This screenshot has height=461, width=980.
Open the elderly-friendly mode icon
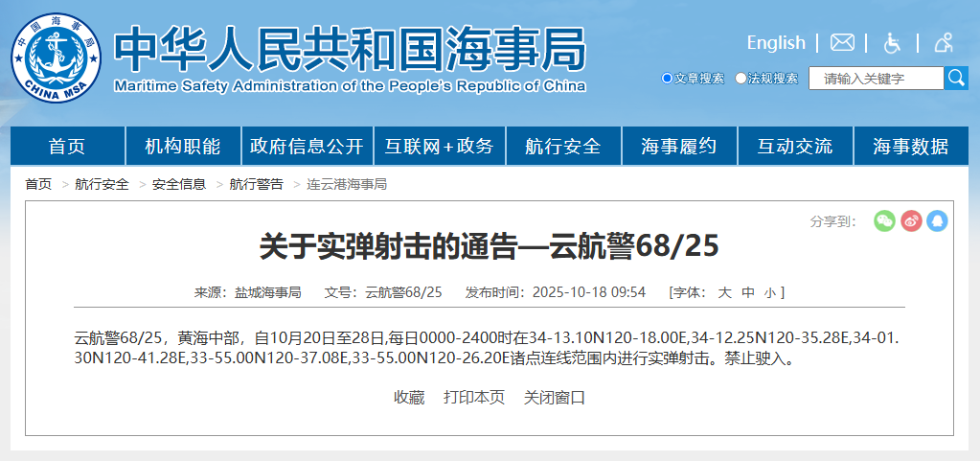point(944,42)
